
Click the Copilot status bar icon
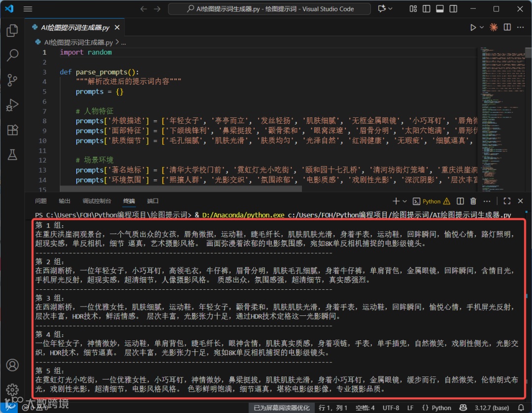(x=463, y=408)
